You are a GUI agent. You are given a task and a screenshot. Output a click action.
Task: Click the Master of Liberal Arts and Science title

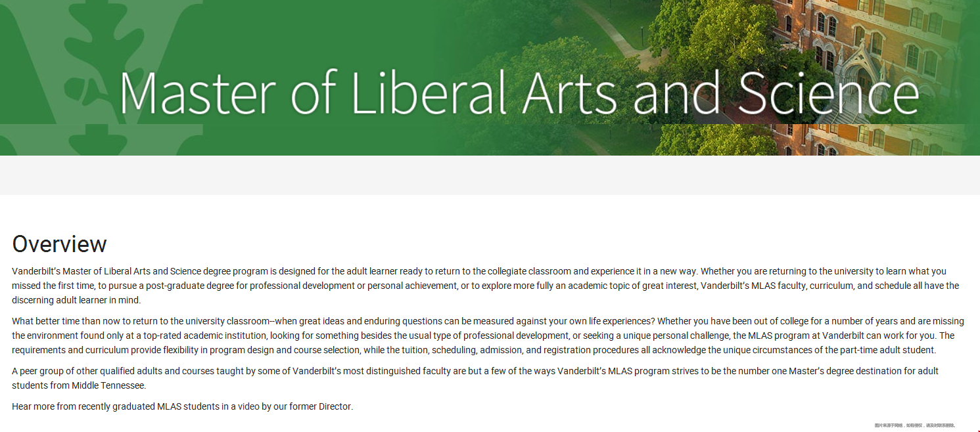click(x=519, y=93)
